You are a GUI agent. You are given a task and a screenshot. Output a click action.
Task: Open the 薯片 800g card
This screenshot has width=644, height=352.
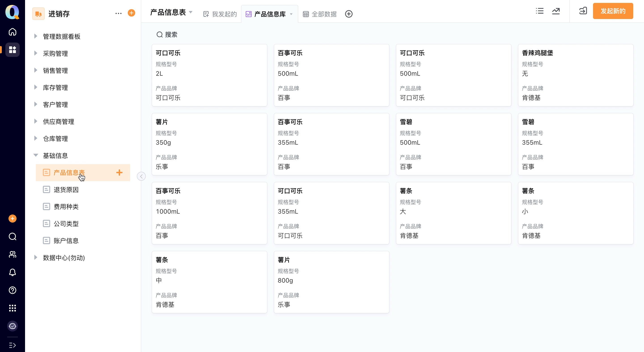click(331, 282)
